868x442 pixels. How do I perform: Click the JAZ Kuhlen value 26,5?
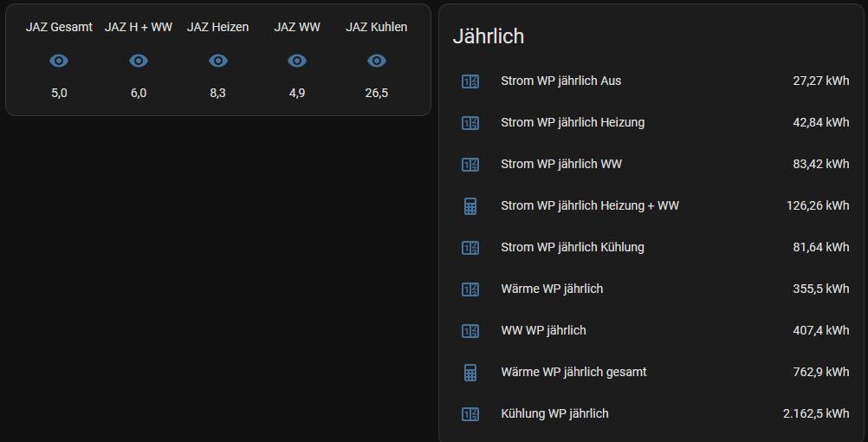pyautogui.click(x=377, y=93)
